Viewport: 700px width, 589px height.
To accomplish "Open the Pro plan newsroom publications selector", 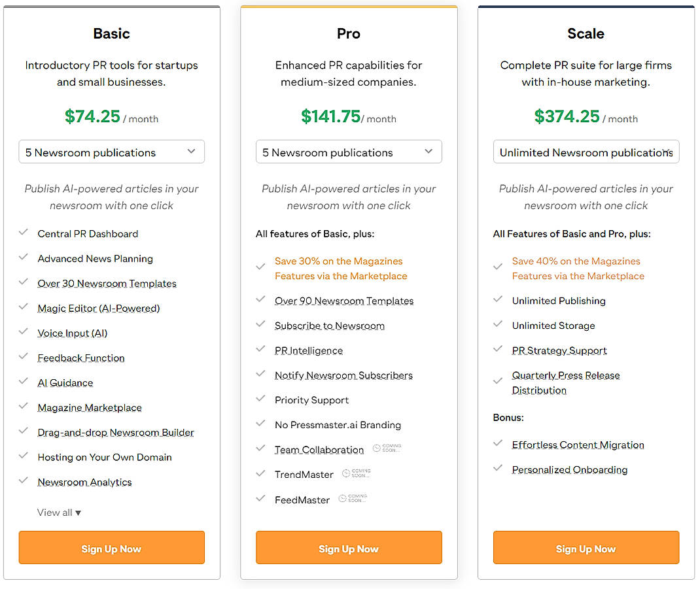I will pos(348,151).
